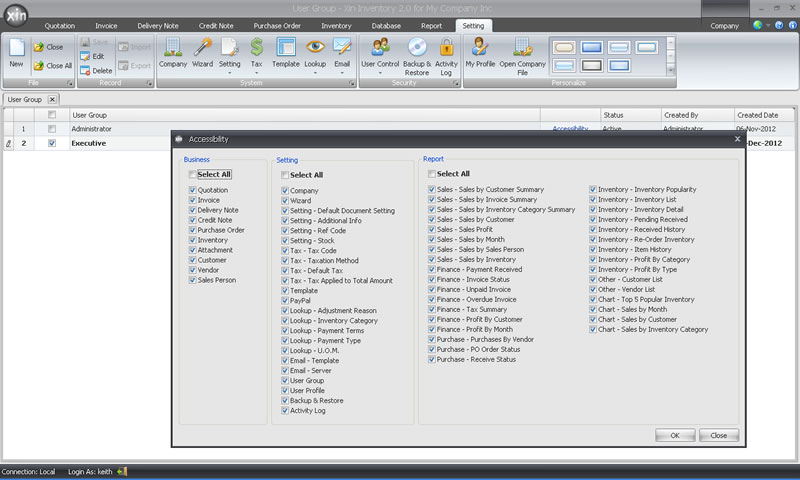This screenshot has width=800, height=480.
Task: Sort by the Status column header
Action: pos(630,115)
